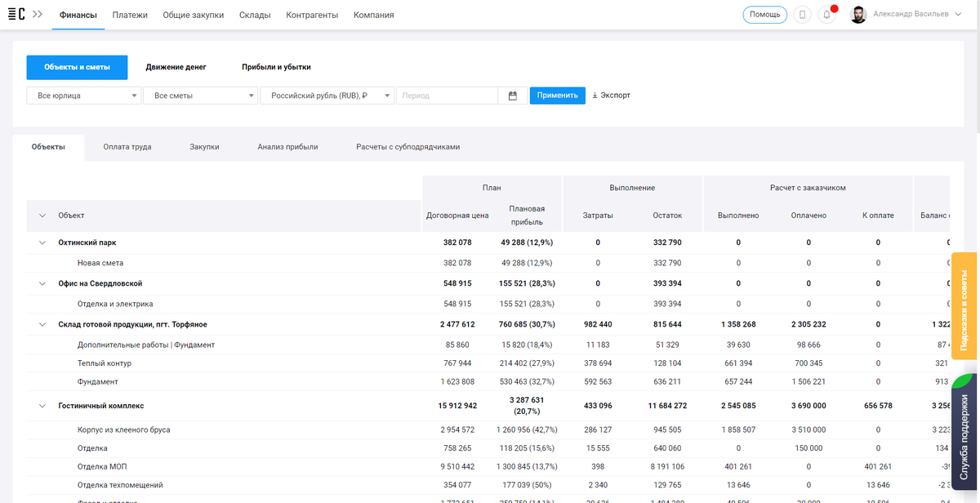Open Все юрлица dropdown
This screenshot has width=980, height=503.
84,96
